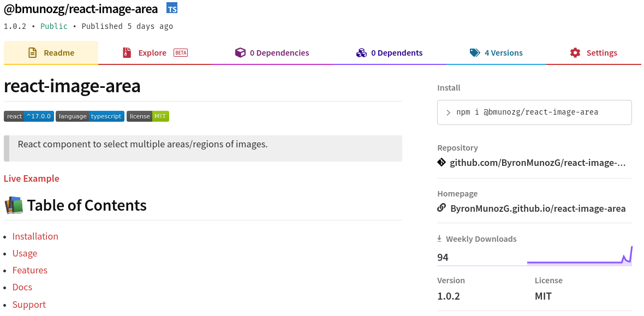The height and width of the screenshot is (316, 644).
Task: Click the cube icon for Dependencies
Action: tap(240, 52)
